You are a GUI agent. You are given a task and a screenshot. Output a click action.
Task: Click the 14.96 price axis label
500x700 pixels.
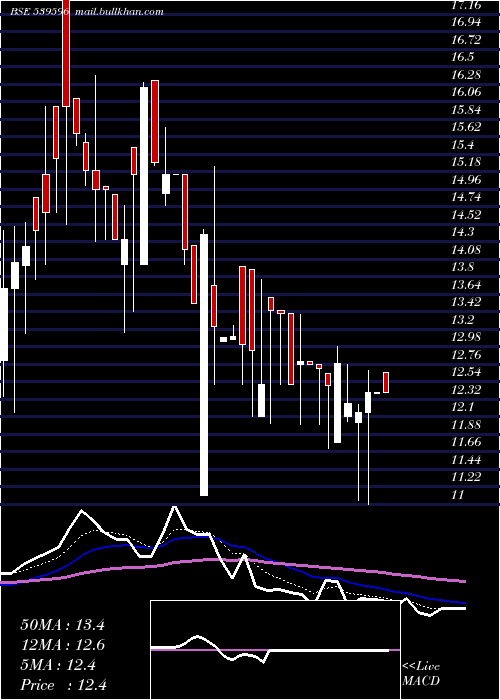pyautogui.click(x=466, y=180)
